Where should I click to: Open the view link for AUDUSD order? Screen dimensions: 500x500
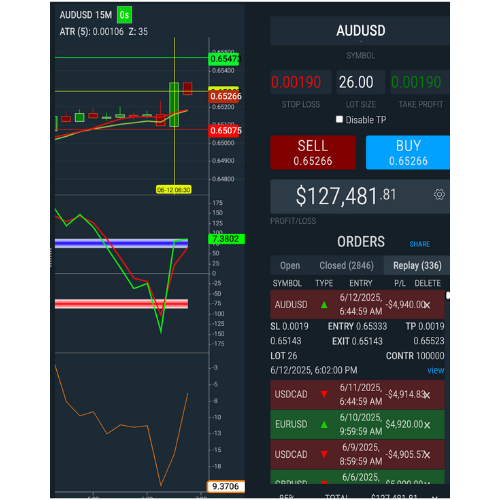pos(436,370)
